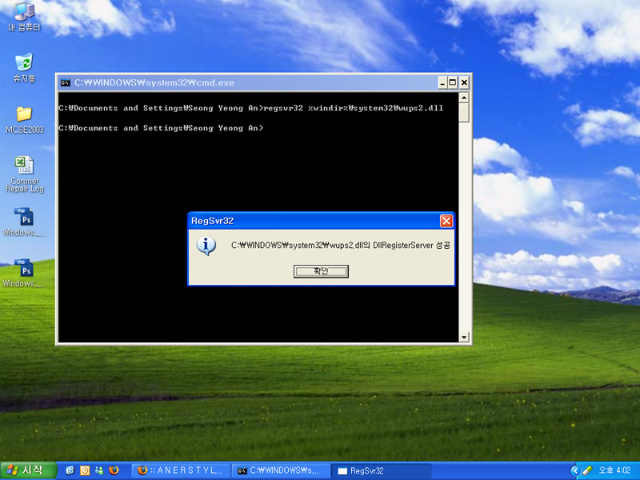Minimize the cmd.exe window
The image size is (640, 480).
point(442,83)
